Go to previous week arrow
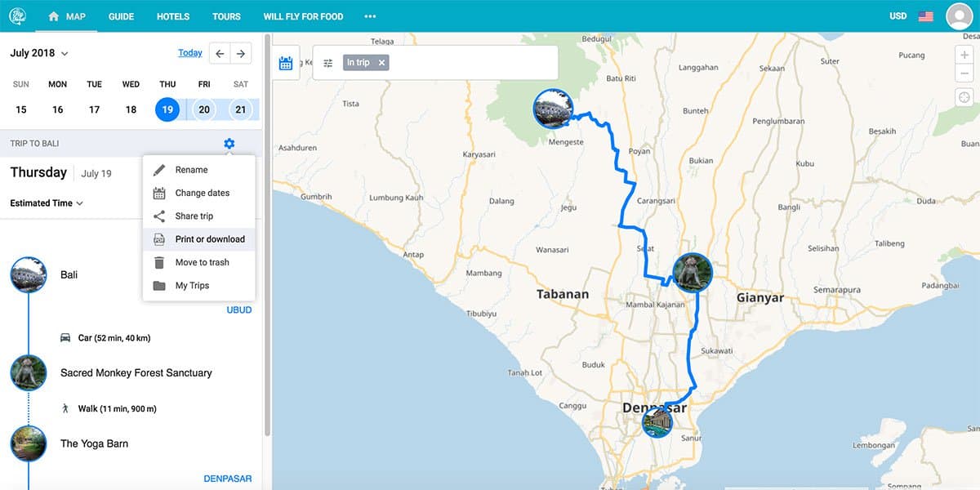The width and height of the screenshot is (980, 490). [220, 53]
